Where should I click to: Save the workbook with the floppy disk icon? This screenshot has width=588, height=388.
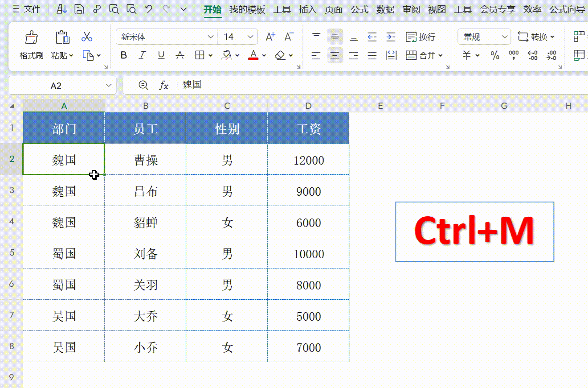79,9
